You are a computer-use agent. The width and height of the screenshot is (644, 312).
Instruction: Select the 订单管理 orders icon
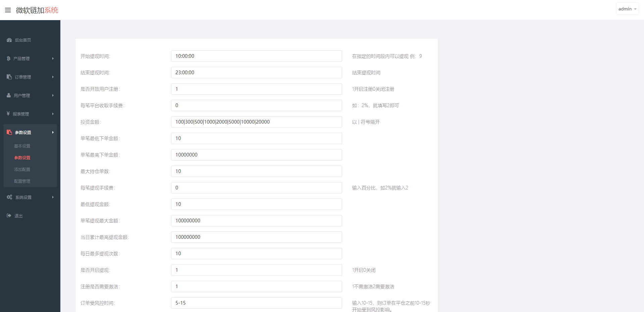[x=9, y=77]
